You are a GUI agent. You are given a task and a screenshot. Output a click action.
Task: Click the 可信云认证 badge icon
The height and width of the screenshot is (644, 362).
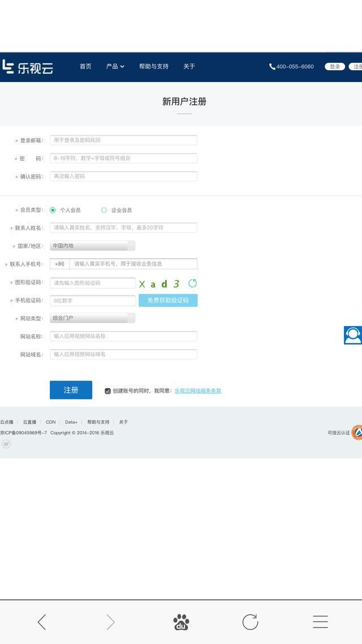[x=357, y=432]
